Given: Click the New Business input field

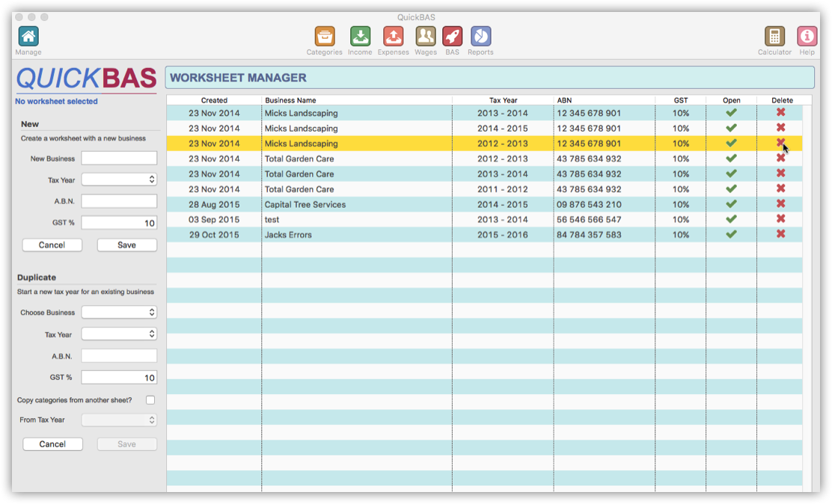Looking at the screenshot, I should point(119,158).
